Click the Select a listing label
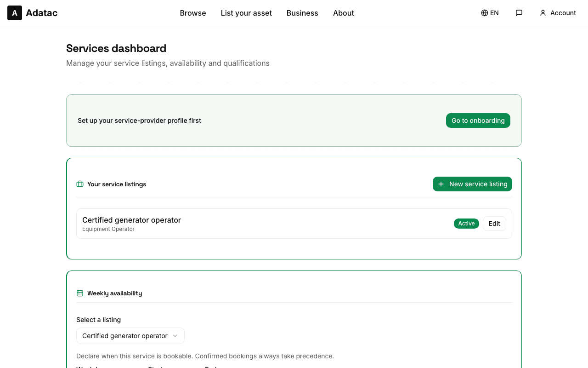The width and height of the screenshot is (588, 368). point(99,320)
